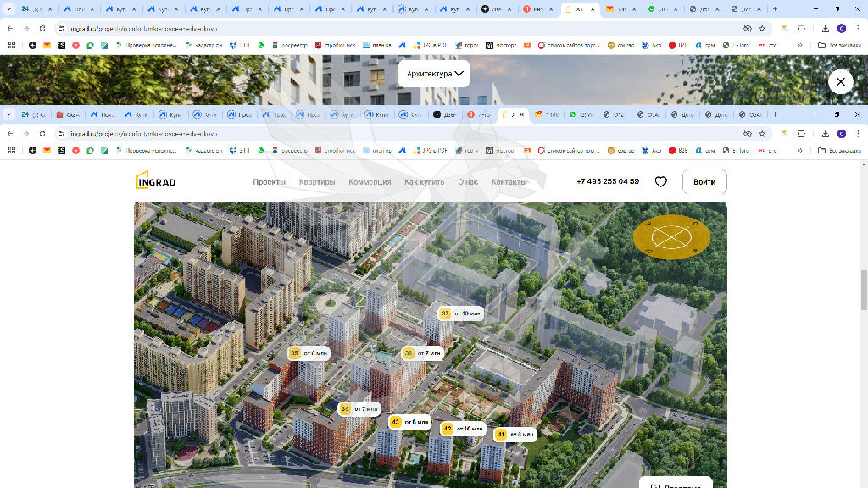The width and height of the screenshot is (868, 488).
Task: Reload the page in the back window
Action: coord(42,28)
